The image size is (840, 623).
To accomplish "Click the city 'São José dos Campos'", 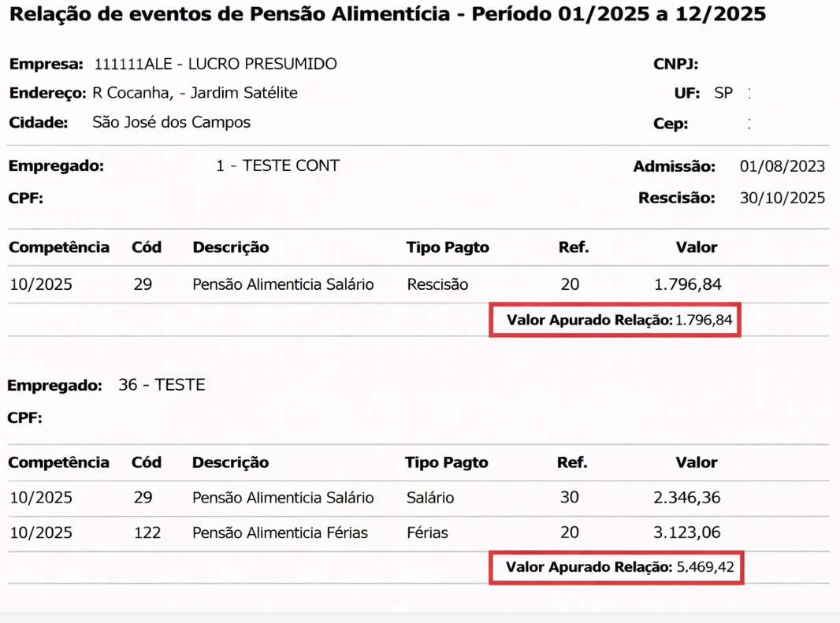I will click(172, 122).
